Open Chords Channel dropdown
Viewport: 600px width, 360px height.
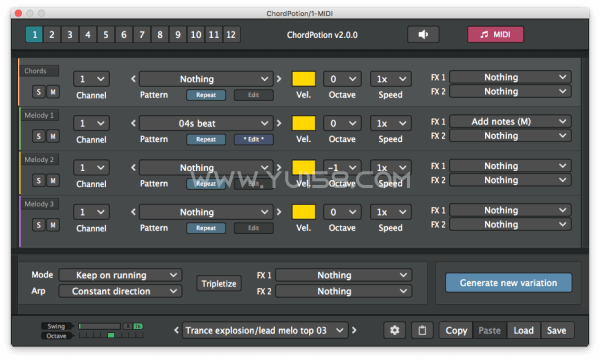coord(91,79)
